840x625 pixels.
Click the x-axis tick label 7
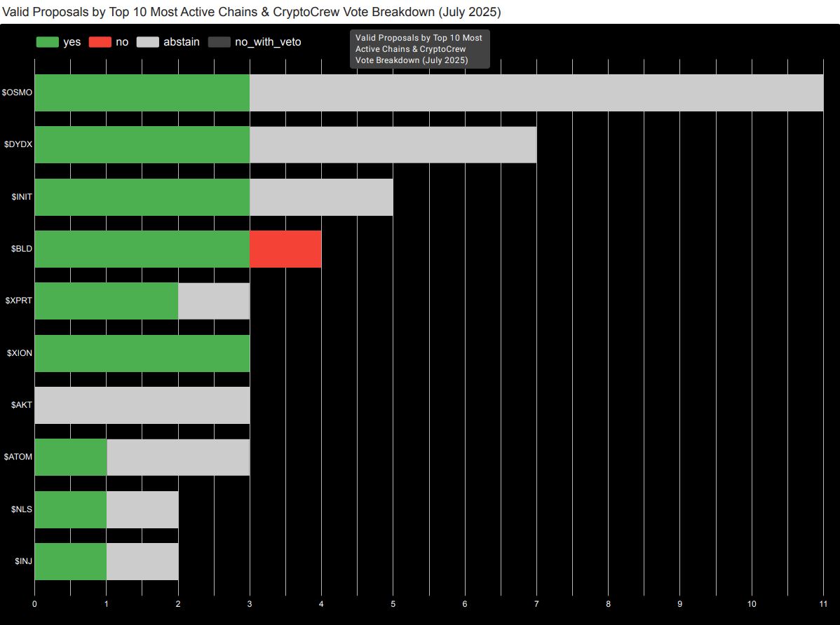pos(536,604)
